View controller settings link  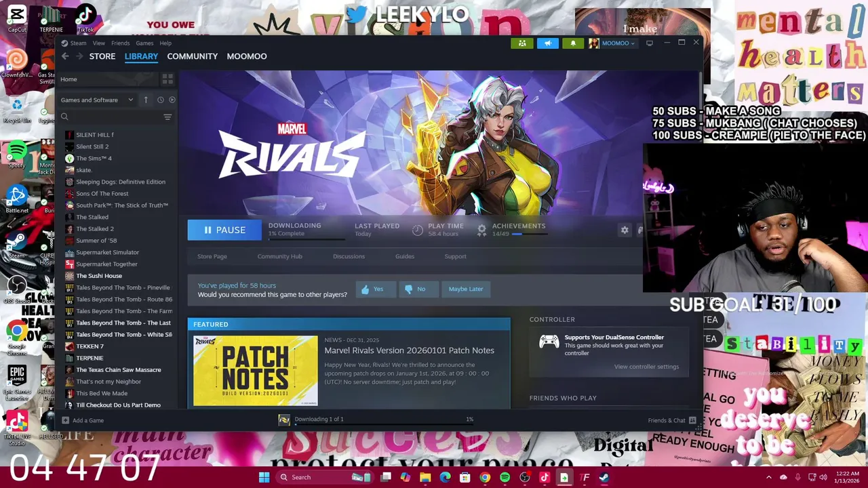(646, 367)
